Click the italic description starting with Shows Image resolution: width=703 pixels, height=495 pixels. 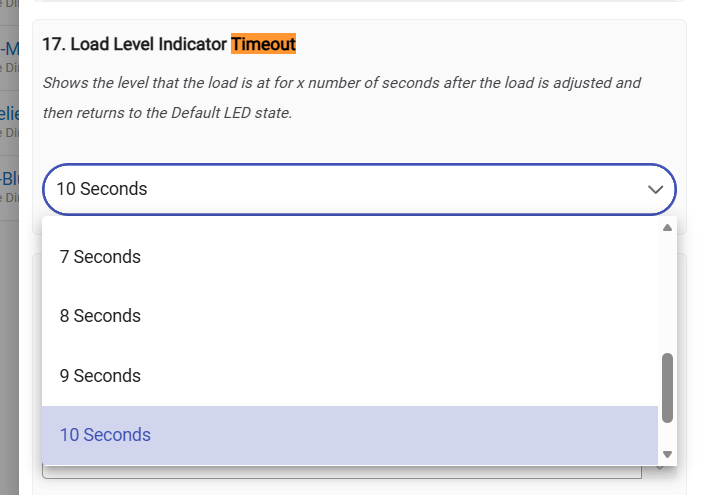tap(340, 83)
